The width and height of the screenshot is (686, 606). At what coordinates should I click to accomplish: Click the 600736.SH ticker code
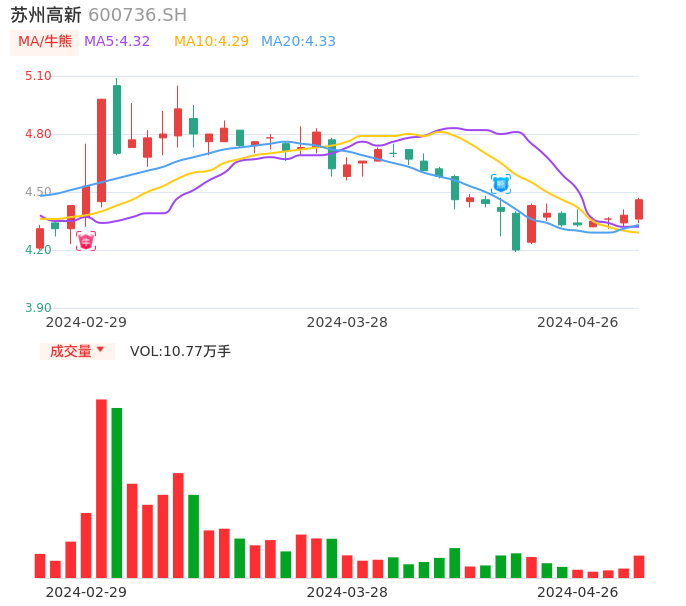[137, 15]
